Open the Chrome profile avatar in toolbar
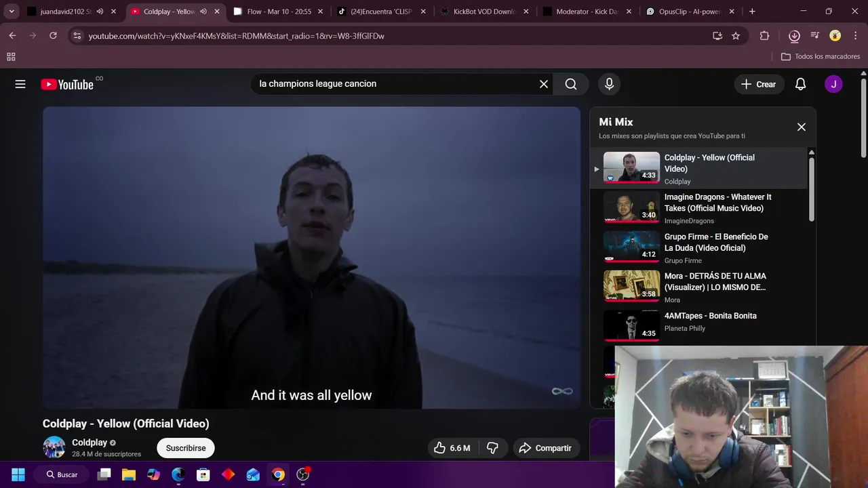This screenshot has width=868, height=488. click(835, 36)
